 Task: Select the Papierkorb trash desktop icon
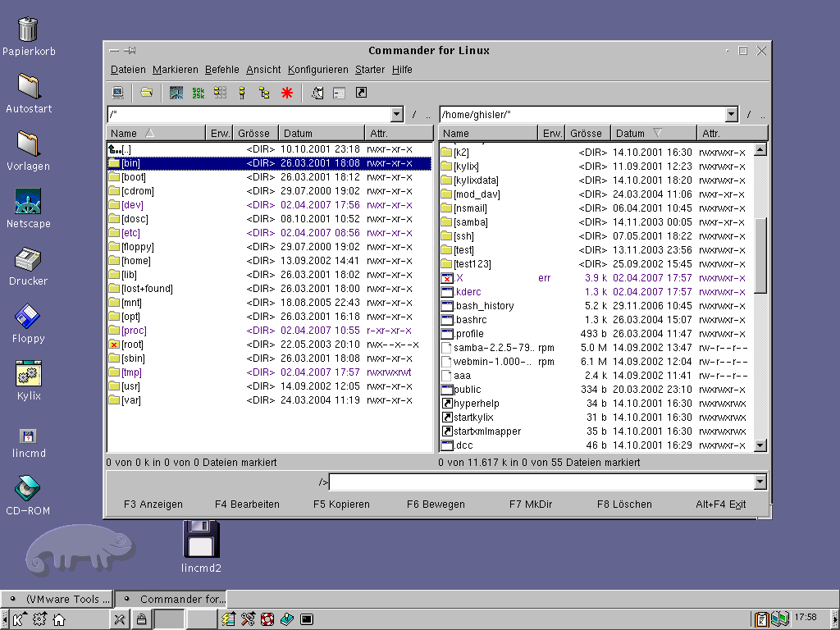[29, 36]
